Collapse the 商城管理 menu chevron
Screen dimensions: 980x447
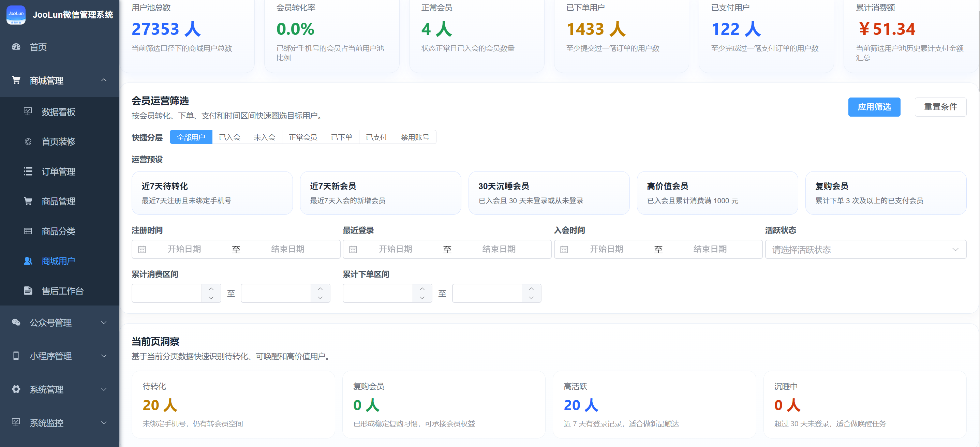(x=104, y=80)
